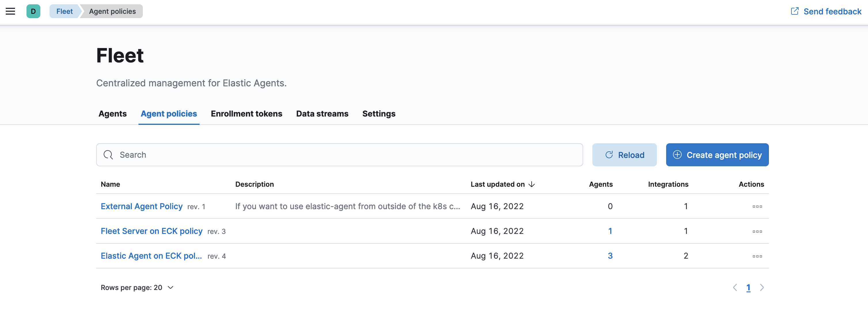View the 3 agents on Elastic Agent policy
The height and width of the screenshot is (309, 868).
(610, 256)
